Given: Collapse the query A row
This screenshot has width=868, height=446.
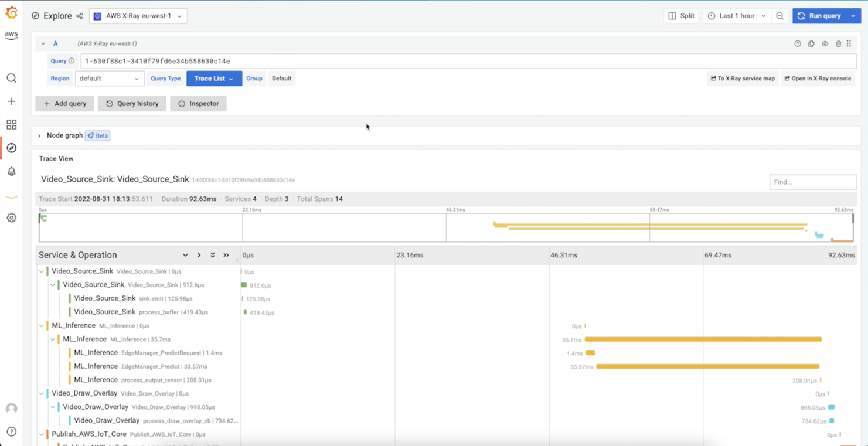Looking at the screenshot, I should pos(43,43).
